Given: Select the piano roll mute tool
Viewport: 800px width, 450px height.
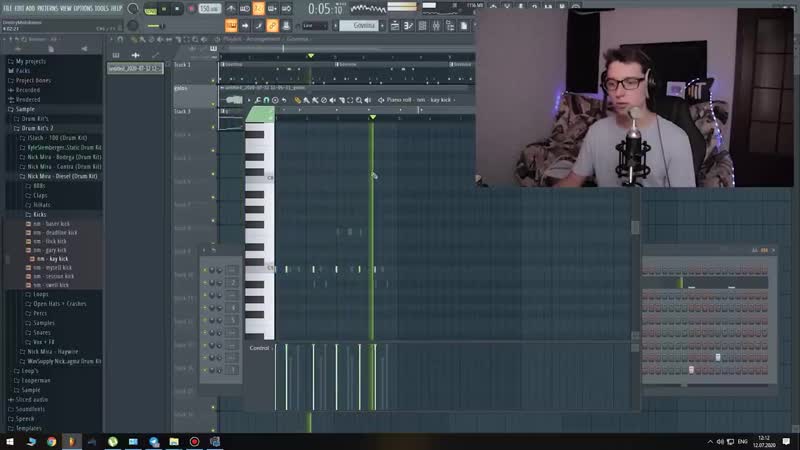Looking at the screenshot, I should [x=333, y=101].
